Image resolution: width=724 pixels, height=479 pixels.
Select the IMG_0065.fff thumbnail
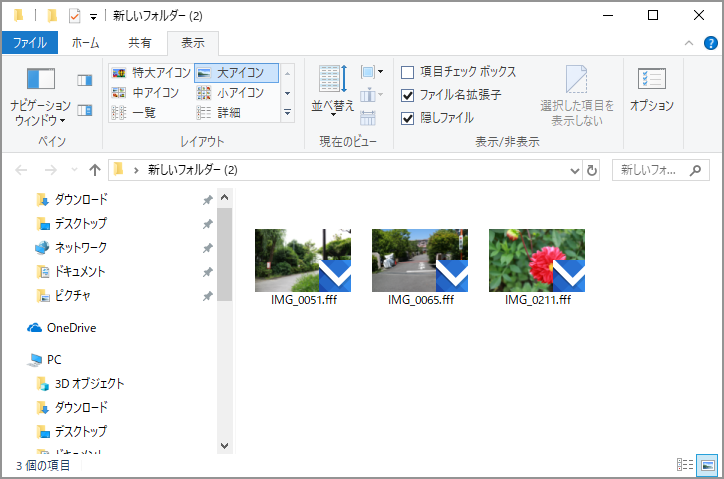tap(420, 261)
